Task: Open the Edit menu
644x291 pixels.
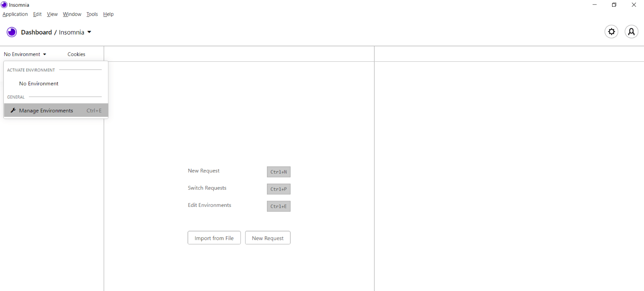Action: coord(37,14)
